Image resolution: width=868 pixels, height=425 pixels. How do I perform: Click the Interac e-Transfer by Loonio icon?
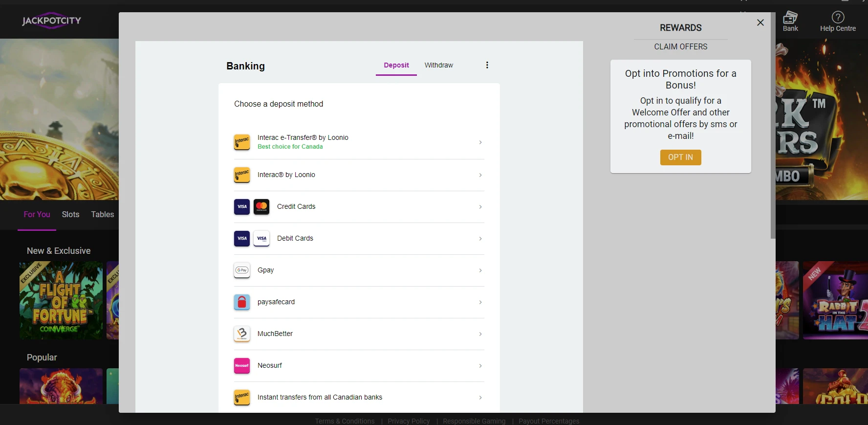pos(242,142)
